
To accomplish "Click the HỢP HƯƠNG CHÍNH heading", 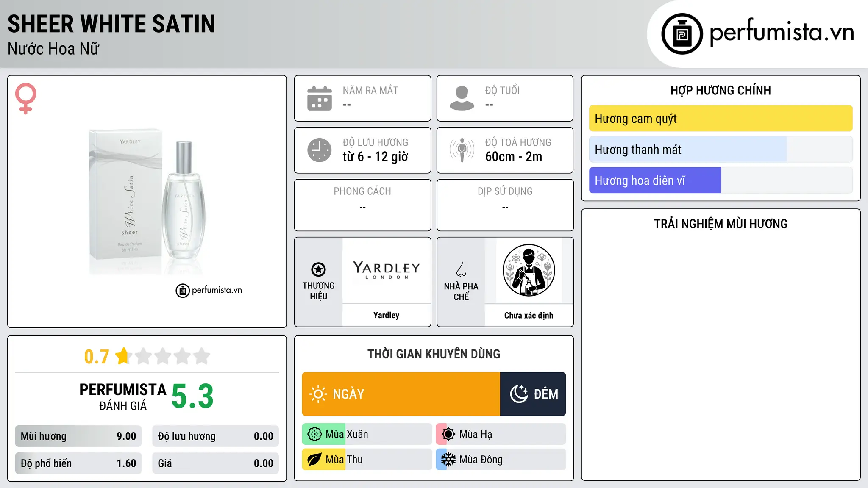I will 721,90.
